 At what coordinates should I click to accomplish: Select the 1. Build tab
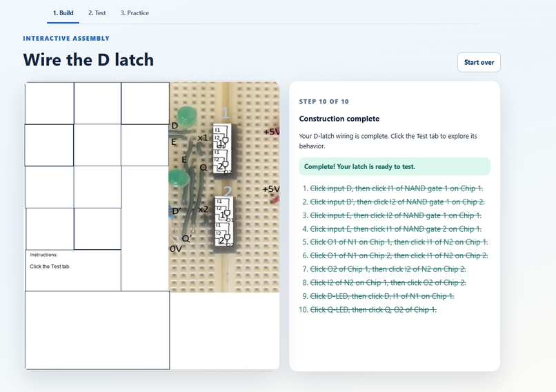63,13
